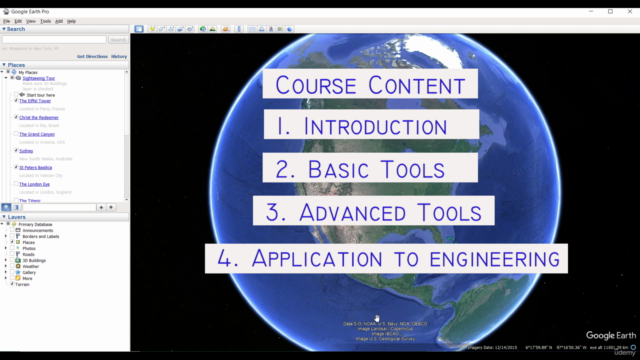Open the Help menu

point(71,21)
